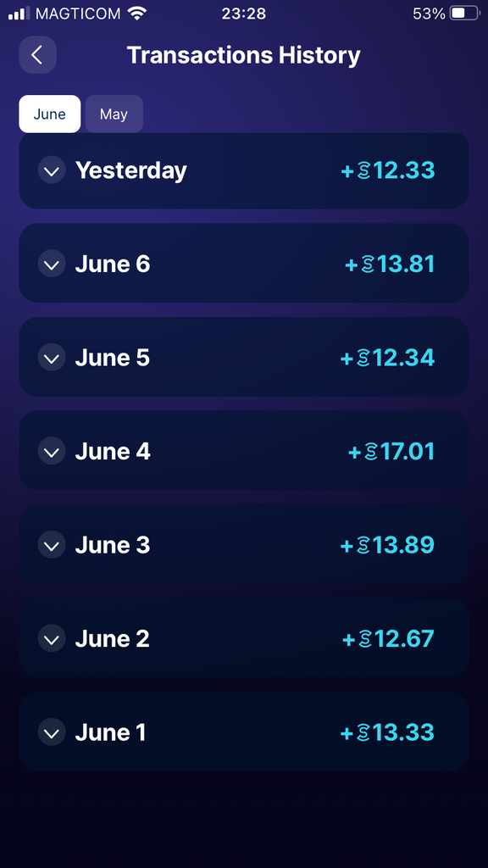Screen dimensions: 488x868
Task: Tap the battery icon in status bar
Action: click(x=463, y=14)
